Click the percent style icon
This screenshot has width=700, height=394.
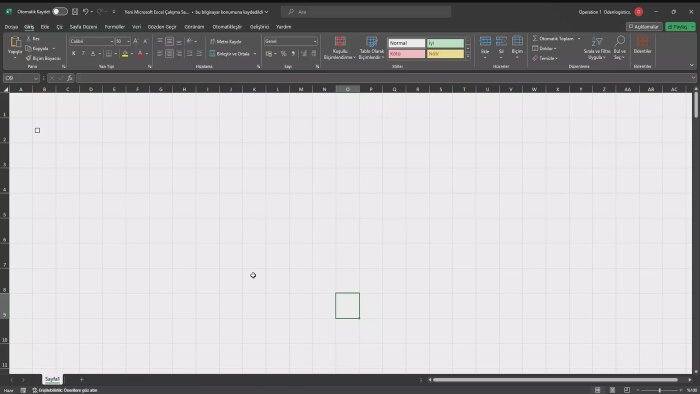click(x=283, y=54)
